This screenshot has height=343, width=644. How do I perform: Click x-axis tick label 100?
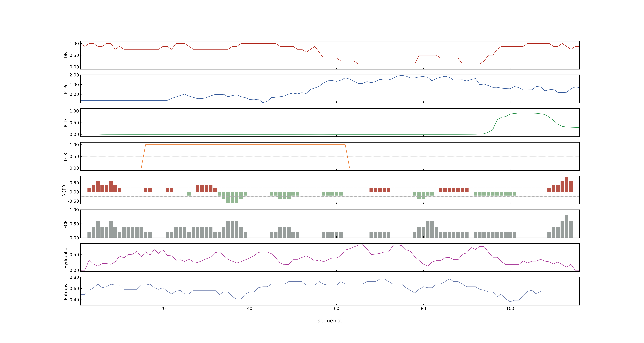[510, 309]
